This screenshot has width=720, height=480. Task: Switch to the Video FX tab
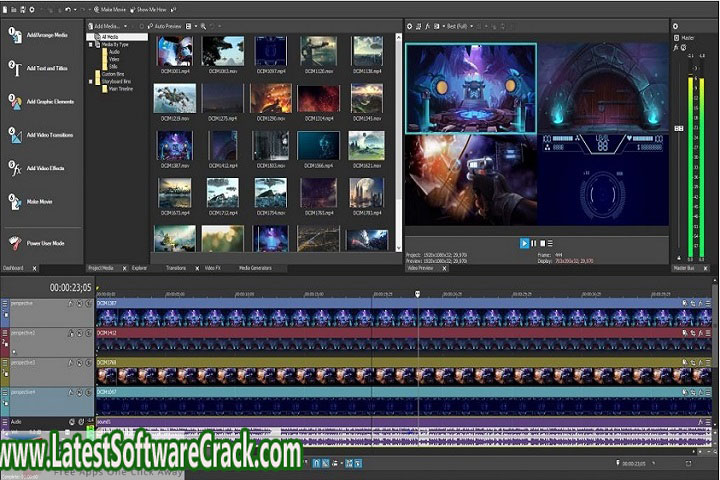click(213, 268)
